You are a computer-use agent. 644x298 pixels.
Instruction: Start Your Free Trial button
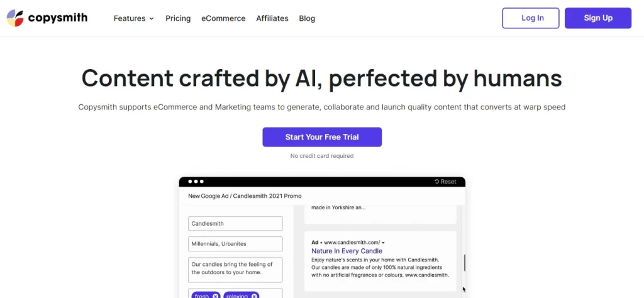pos(322,137)
